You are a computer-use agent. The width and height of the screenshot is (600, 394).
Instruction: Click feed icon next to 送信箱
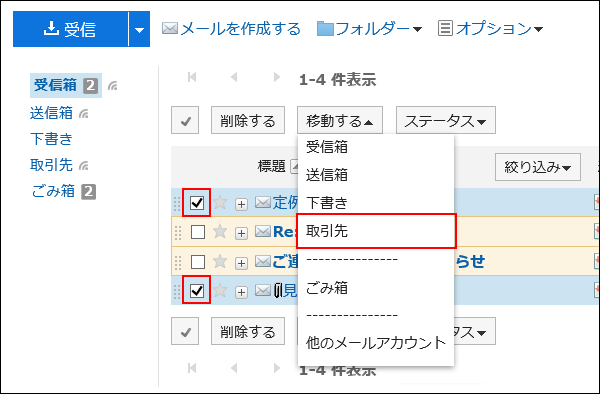coord(83,114)
